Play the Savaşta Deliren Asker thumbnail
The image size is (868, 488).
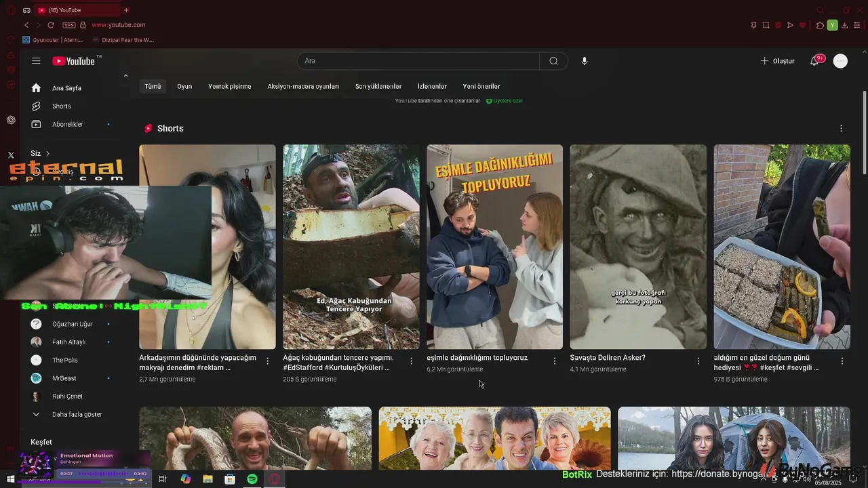click(638, 247)
